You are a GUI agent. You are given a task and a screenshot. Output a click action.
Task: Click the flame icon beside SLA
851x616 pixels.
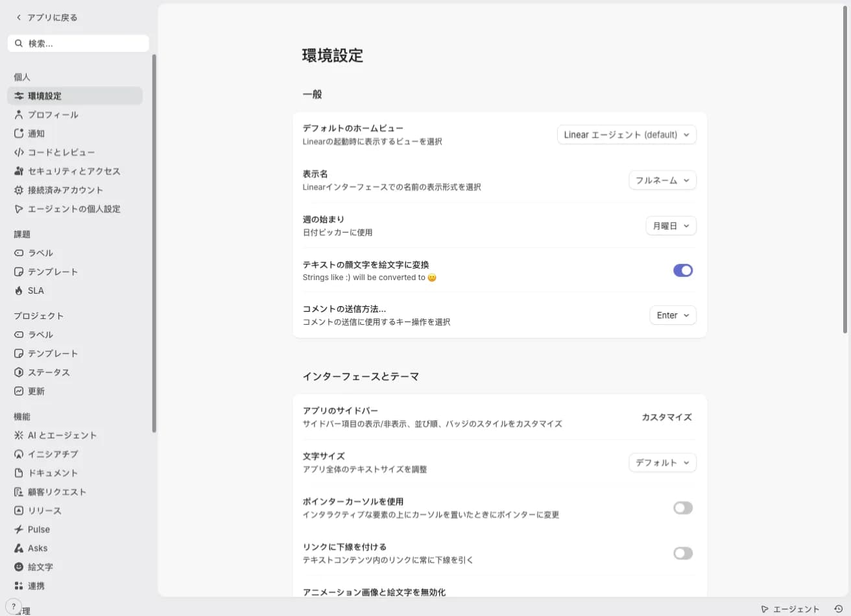point(19,290)
